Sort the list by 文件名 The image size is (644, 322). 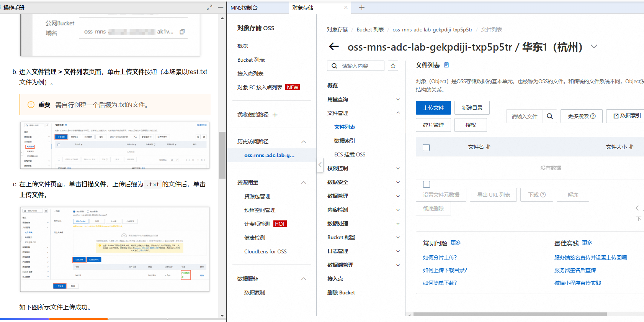[489, 147]
